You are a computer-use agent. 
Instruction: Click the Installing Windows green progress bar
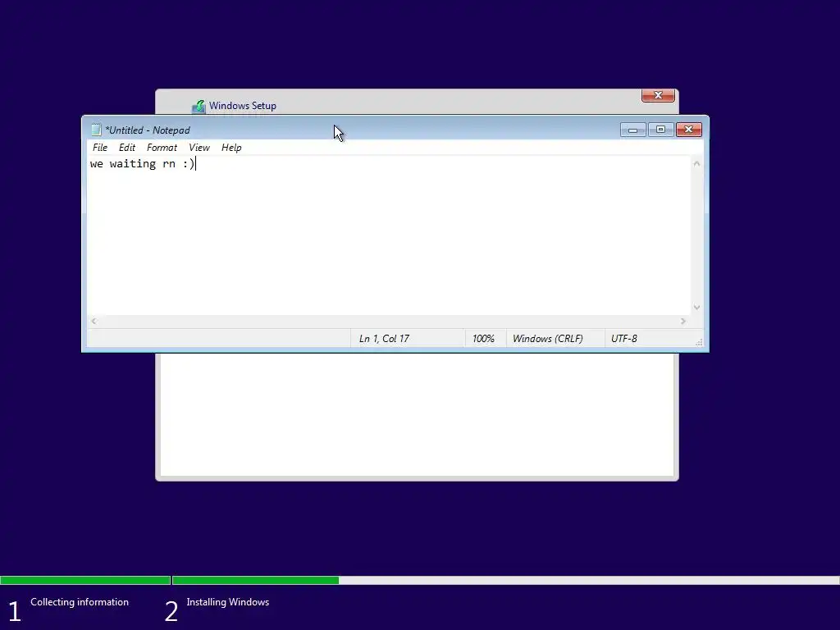(256, 580)
